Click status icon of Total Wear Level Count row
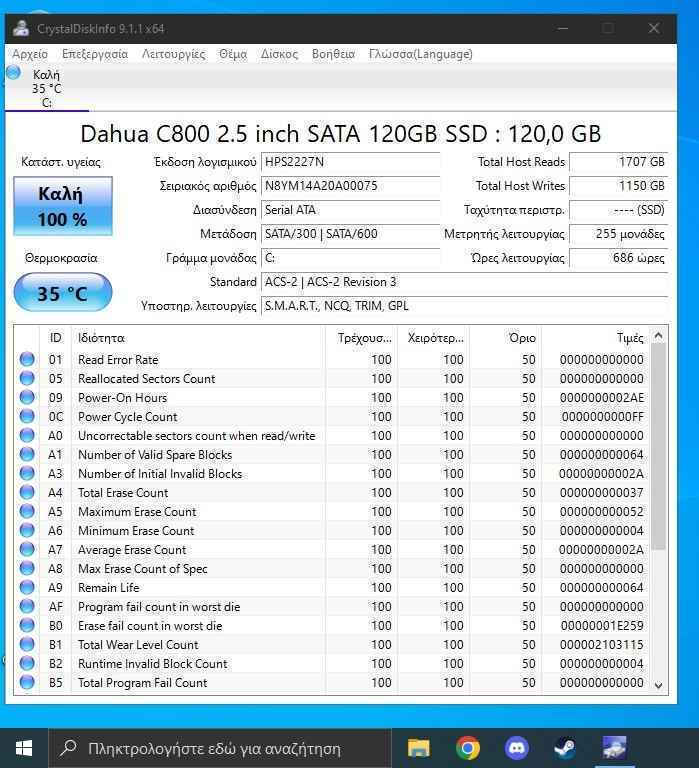The height and width of the screenshot is (768, 699). pyautogui.click(x=27, y=644)
